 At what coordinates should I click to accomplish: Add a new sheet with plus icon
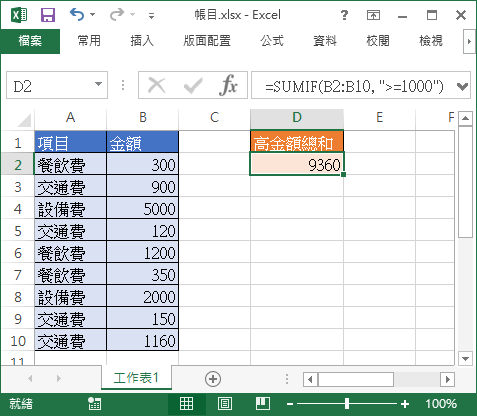pos(213,379)
